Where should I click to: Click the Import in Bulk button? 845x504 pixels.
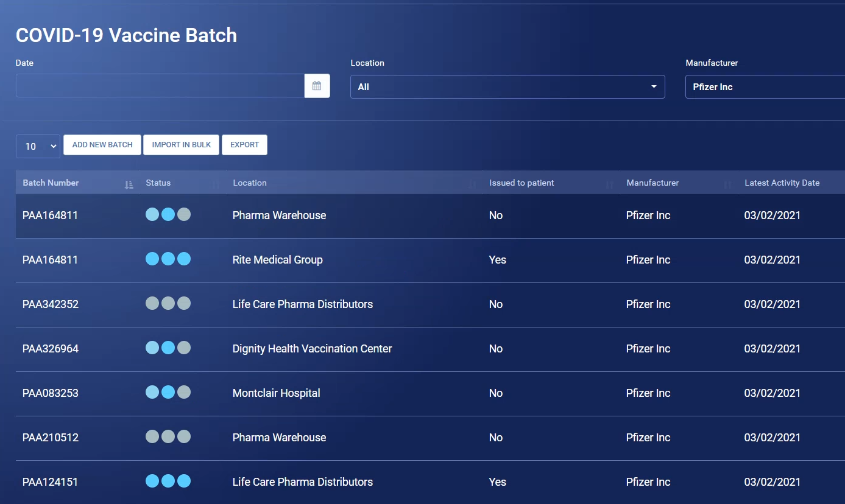coord(181,145)
